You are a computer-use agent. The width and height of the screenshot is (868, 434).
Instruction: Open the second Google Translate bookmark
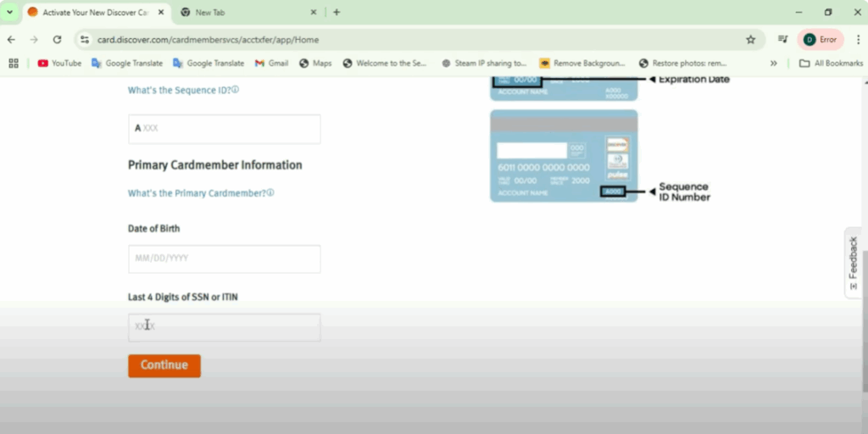pos(209,63)
